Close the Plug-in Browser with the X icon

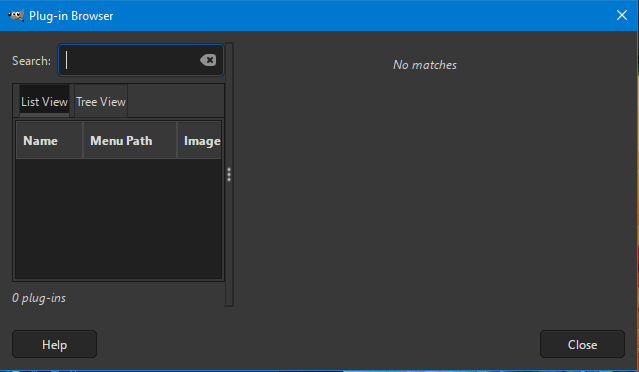click(621, 15)
